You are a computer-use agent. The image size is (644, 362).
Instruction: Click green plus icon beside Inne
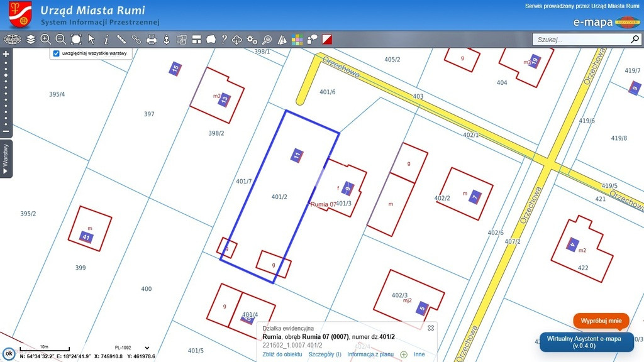pos(404,354)
